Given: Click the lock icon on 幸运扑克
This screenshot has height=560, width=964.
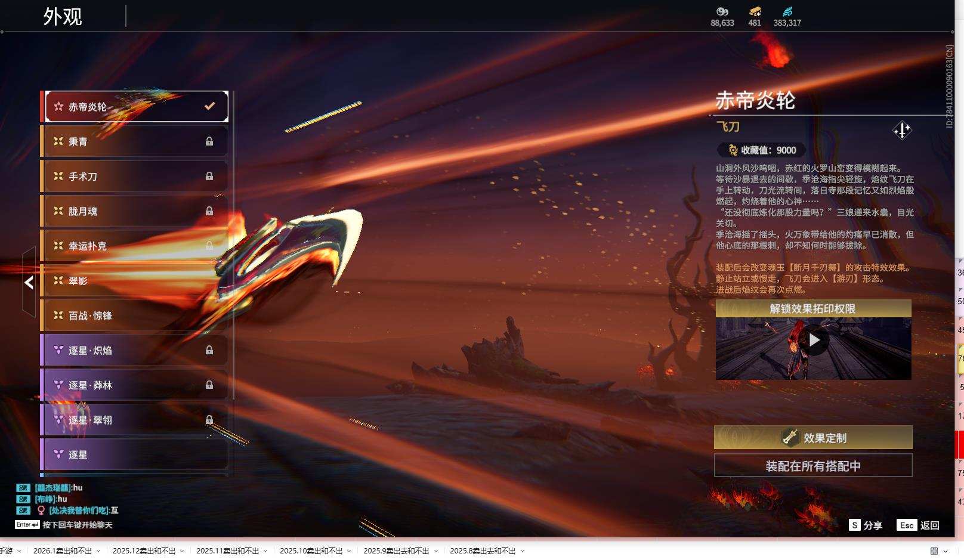Looking at the screenshot, I should coord(209,246).
